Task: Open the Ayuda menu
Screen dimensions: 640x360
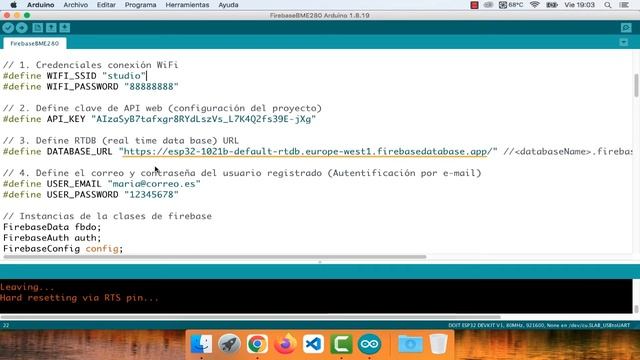Action: pos(228,5)
